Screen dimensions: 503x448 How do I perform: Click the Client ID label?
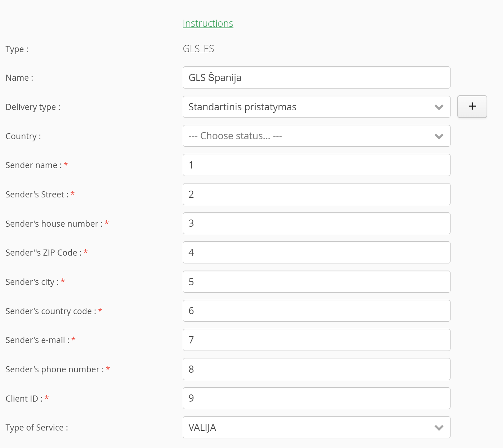click(x=27, y=399)
